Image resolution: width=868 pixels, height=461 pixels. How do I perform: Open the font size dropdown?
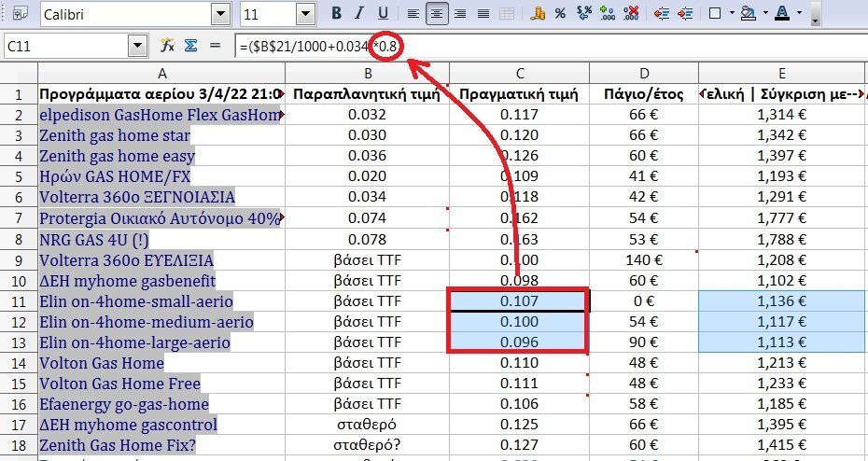305,14
